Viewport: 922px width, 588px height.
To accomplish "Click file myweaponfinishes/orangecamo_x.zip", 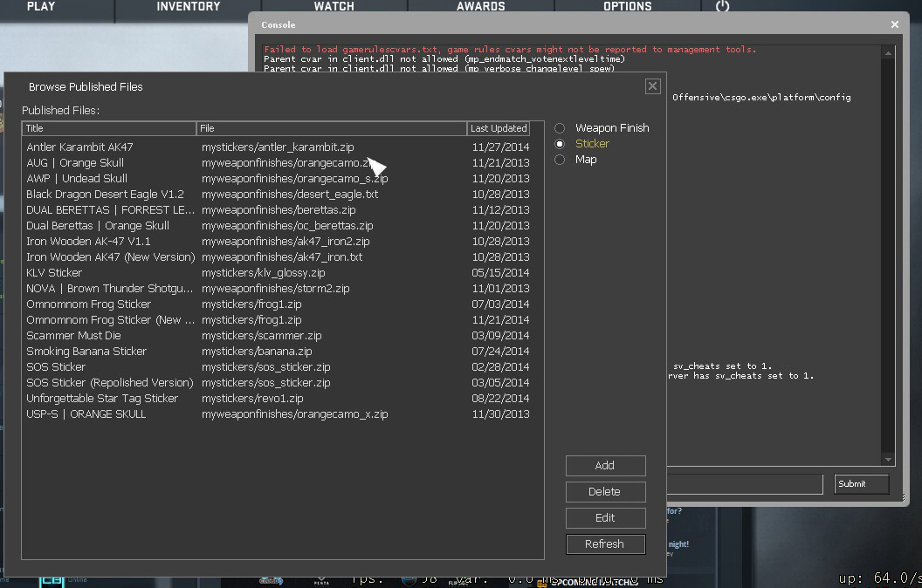I will (x=294, y=414).
